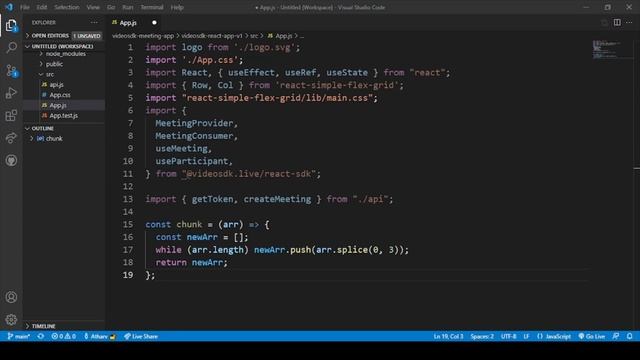Click the synchronize changes icon in status bar
Viewport: 640px width, 360px height.
tap(41, 336)
